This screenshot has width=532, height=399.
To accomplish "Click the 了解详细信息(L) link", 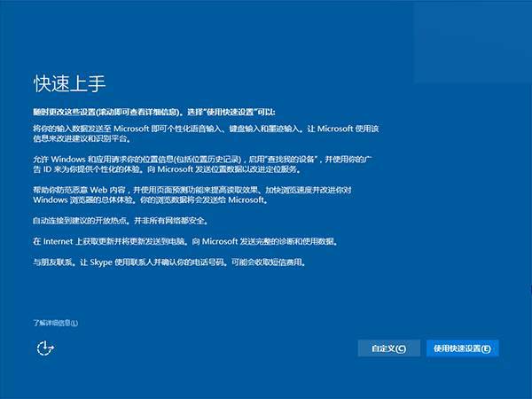I will click(55, 323).
